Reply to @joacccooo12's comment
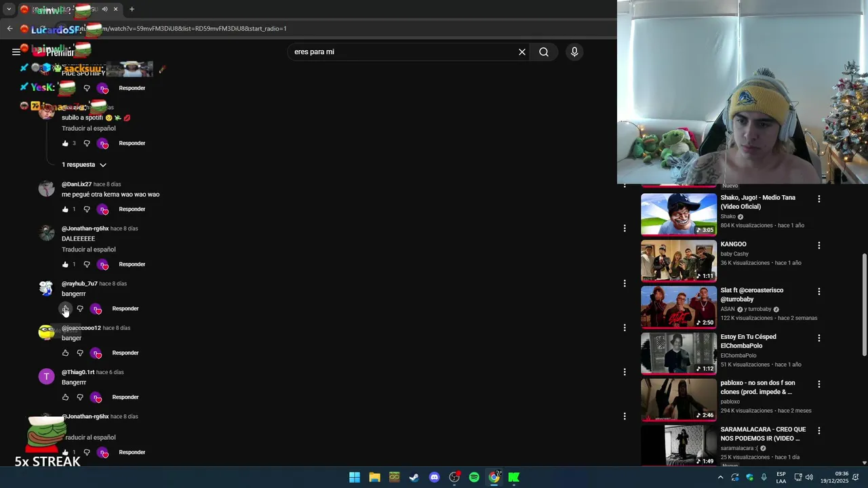This screenshot has height=488, width=868. (x=125, y=353)
